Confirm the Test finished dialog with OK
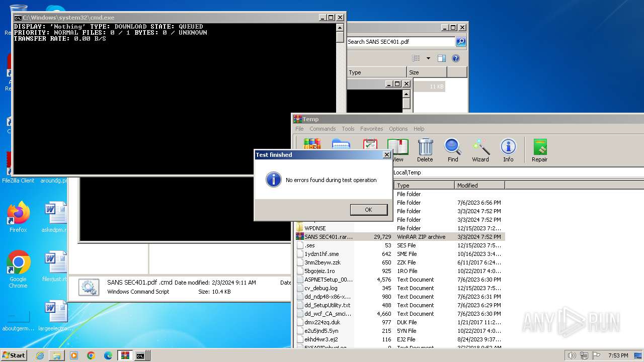 click(x=368, y=210)
